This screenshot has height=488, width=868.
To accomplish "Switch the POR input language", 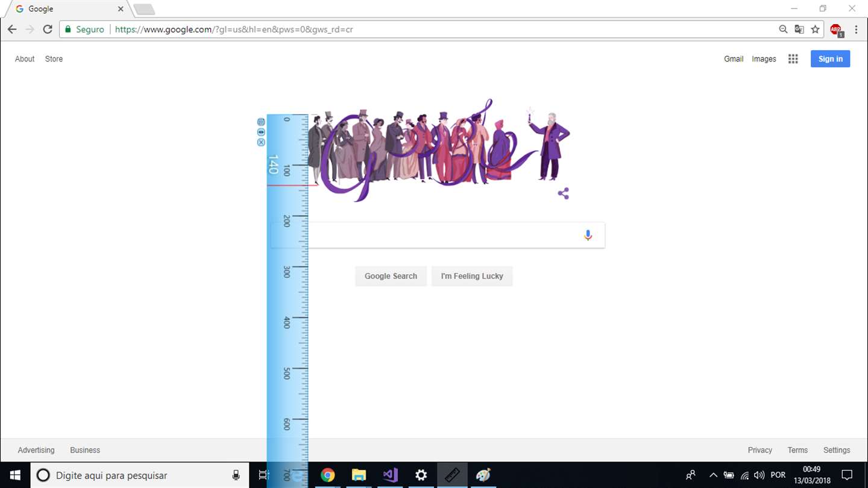I will [x=778, y=475].
